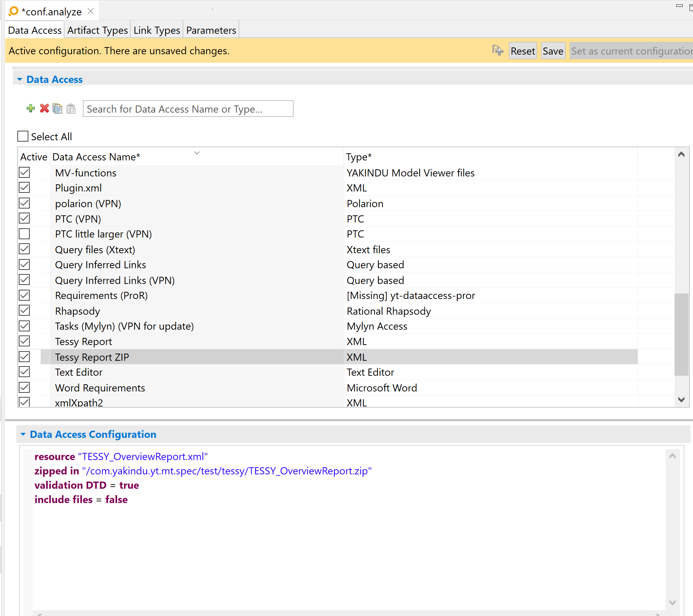Close the conf.analyze editor tab
693x616 pixels.
91,11
